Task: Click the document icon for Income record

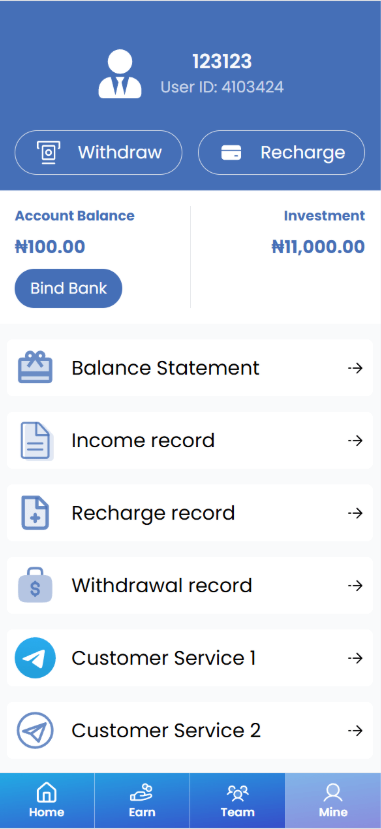Action: (x=36, y=440)
